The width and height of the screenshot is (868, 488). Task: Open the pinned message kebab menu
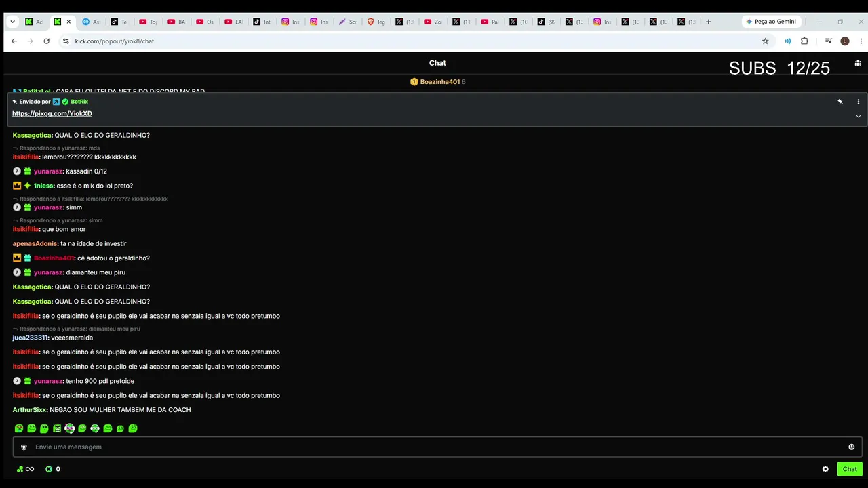[858, 102]
